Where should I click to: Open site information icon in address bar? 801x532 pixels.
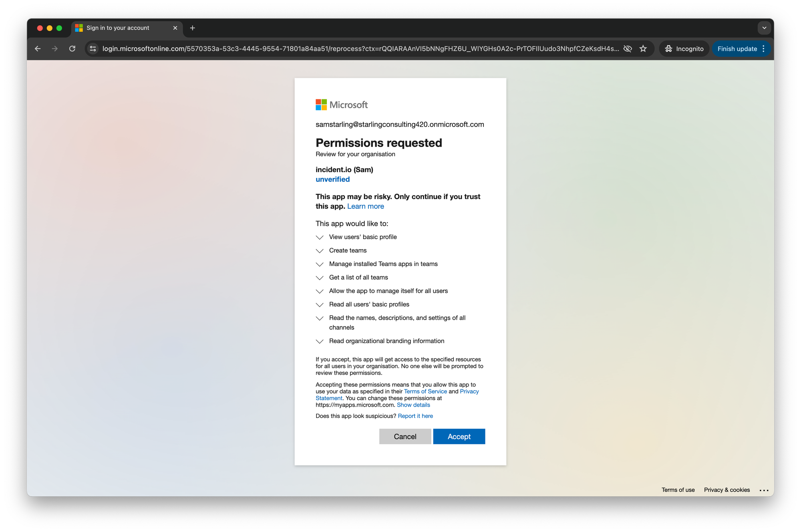click(x=93, y=48)
